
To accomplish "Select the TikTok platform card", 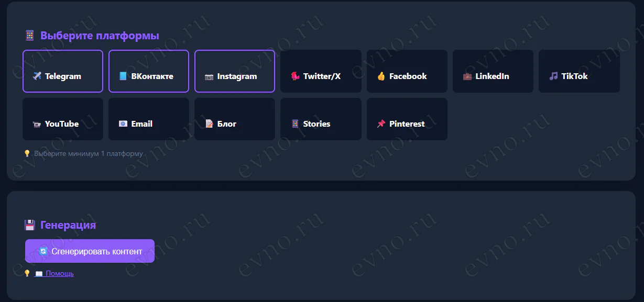I will point(579,71).
